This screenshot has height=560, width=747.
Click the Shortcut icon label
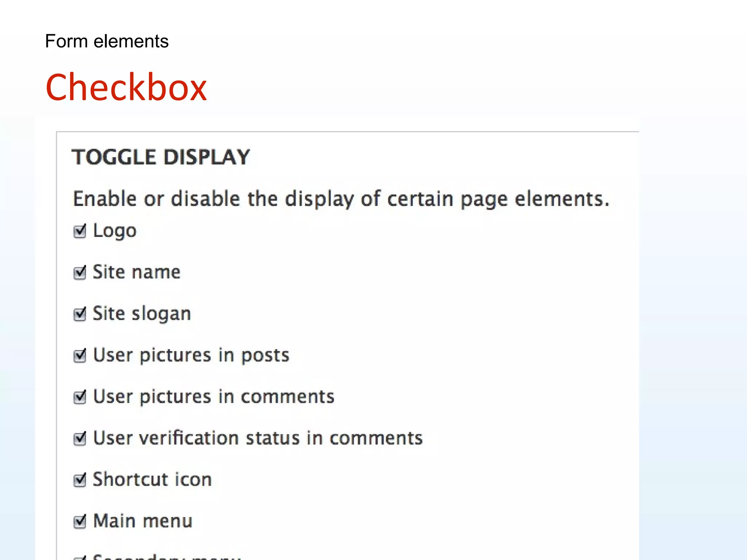tap(152, 479)
